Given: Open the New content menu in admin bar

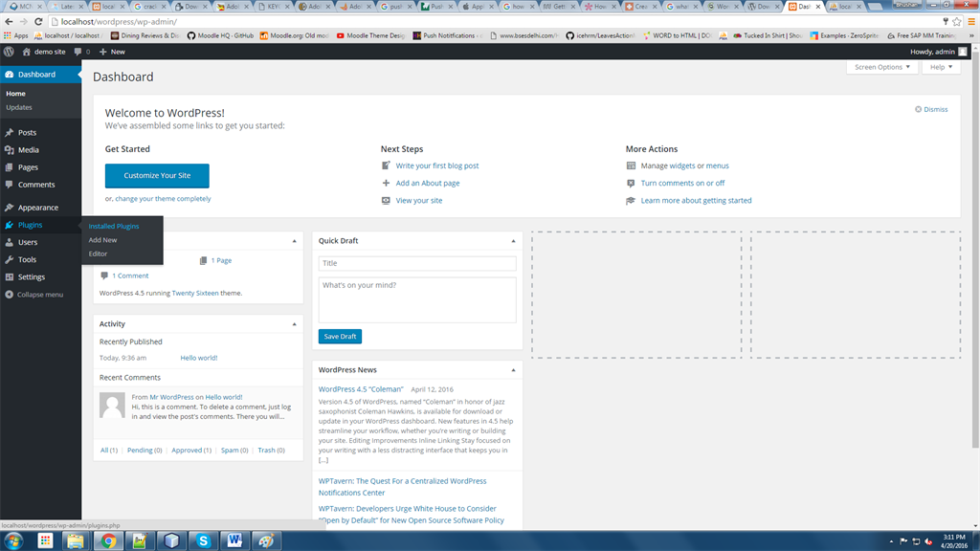Looking at the screenshot, I should [x=112, y=52].
